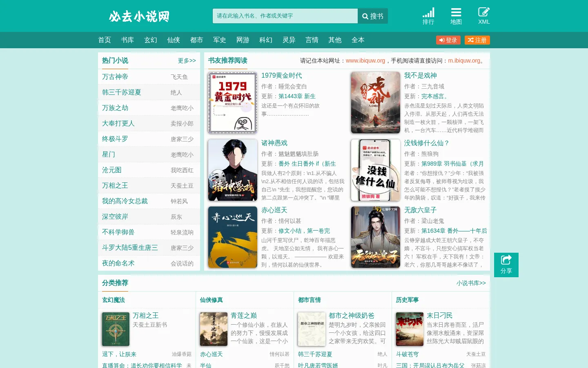The width and height of the screenshot is (588, 368).
Task: Open the 仙侠修真 category heading
Action: [212, 300]
